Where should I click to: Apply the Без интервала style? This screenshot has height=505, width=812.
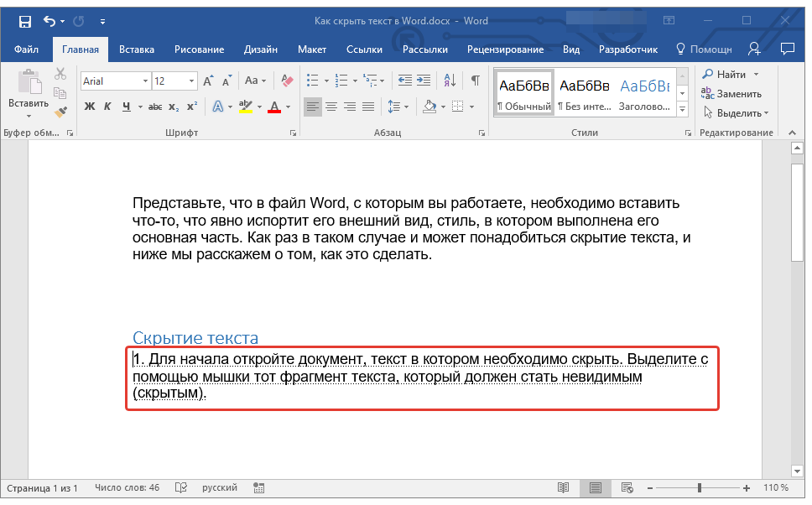coord(584,92)
